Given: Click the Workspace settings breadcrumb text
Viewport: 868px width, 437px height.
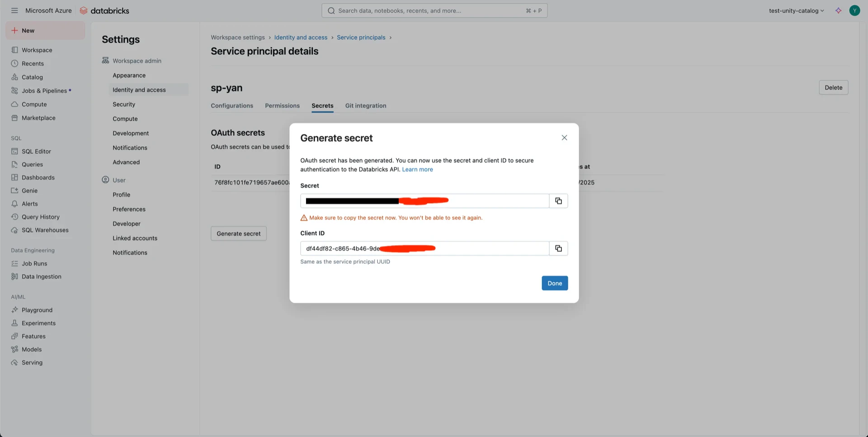Looking at the screenshot, I should (x=238, y=37).
